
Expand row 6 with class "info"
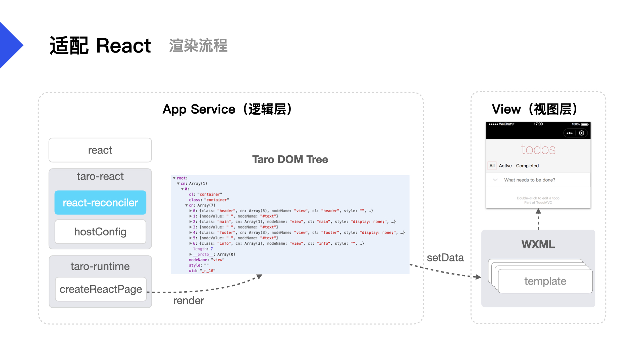(x=190, y=243)
